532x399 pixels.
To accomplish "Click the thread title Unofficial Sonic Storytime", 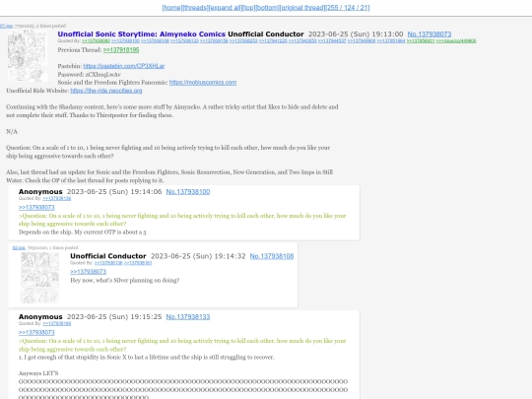I will click(142, 33).
